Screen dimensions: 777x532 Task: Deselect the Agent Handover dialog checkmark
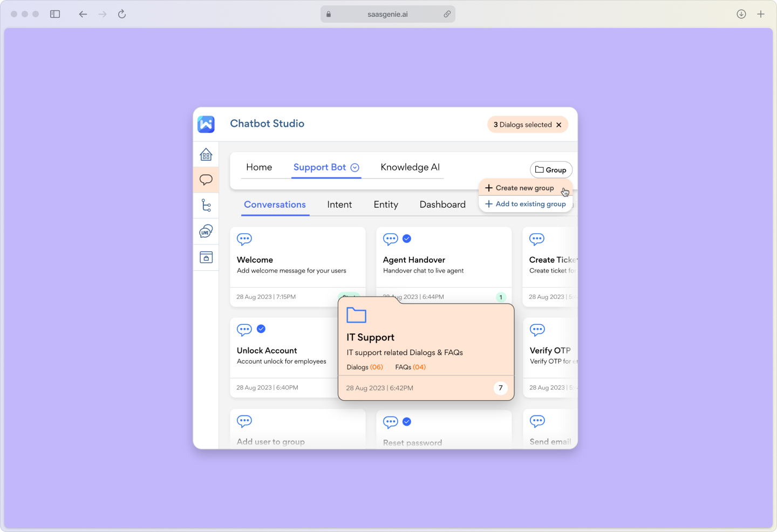tap(406, 238)
